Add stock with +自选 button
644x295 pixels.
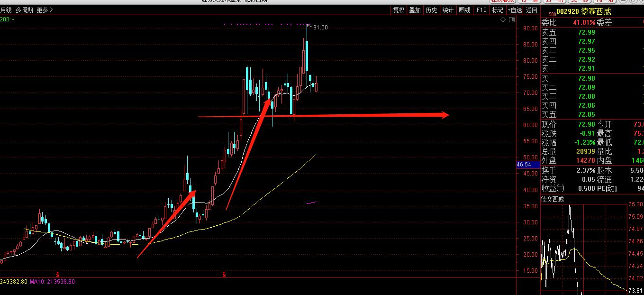515,10
